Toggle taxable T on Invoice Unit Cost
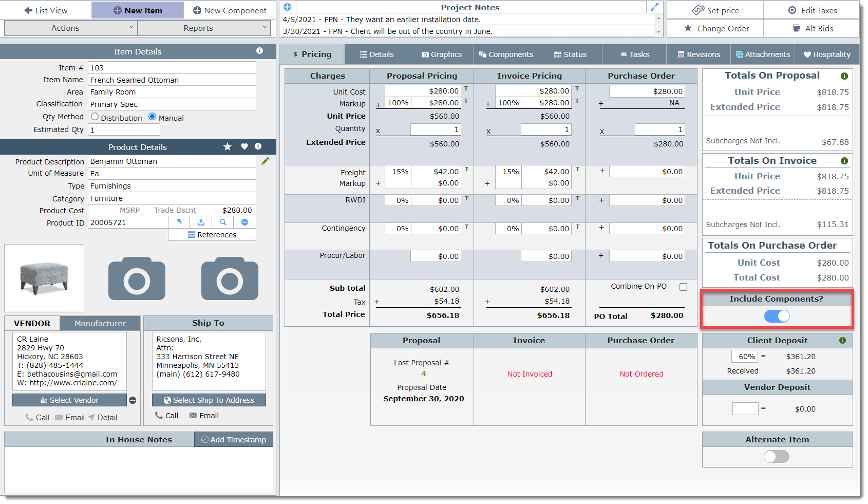The height and width of the screenshot is (504, 868). click(577, 88)
